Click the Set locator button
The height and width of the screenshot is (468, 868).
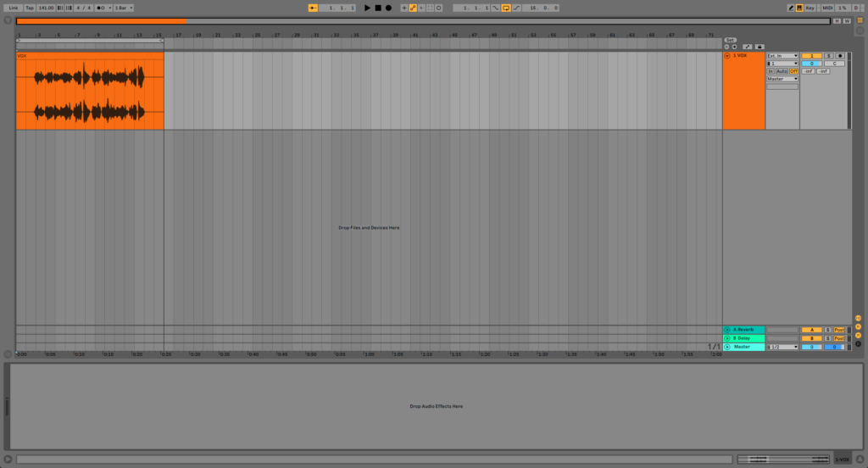pos(730,40)
